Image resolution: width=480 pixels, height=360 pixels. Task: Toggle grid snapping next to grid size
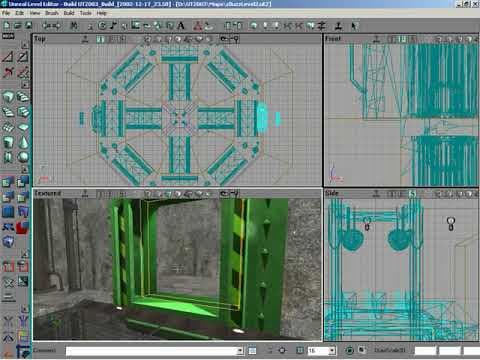pyautogui.click(x=300, y=350)
